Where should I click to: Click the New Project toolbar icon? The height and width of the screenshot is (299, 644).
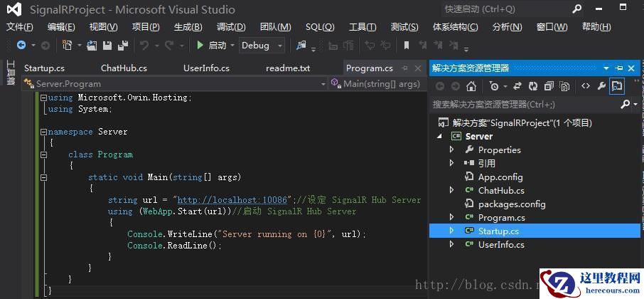click(67, 46)
